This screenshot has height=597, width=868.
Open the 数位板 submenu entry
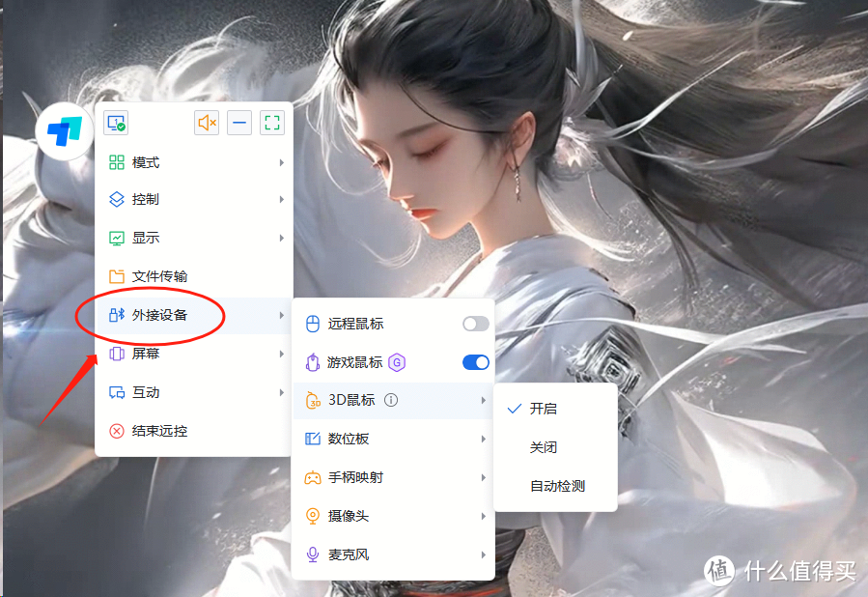(x=393, y=439)
